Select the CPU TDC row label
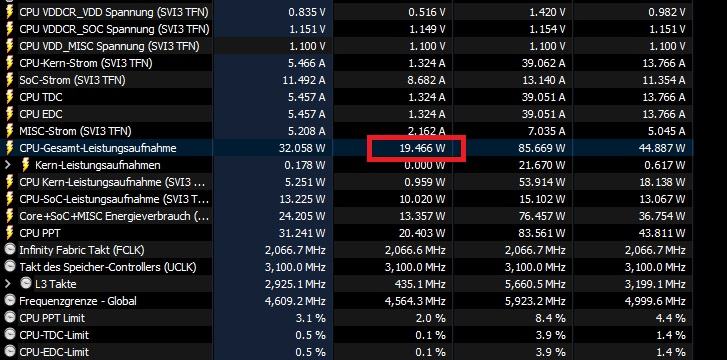The height and width of the screenshot is (360, 727). pos(41,97)
